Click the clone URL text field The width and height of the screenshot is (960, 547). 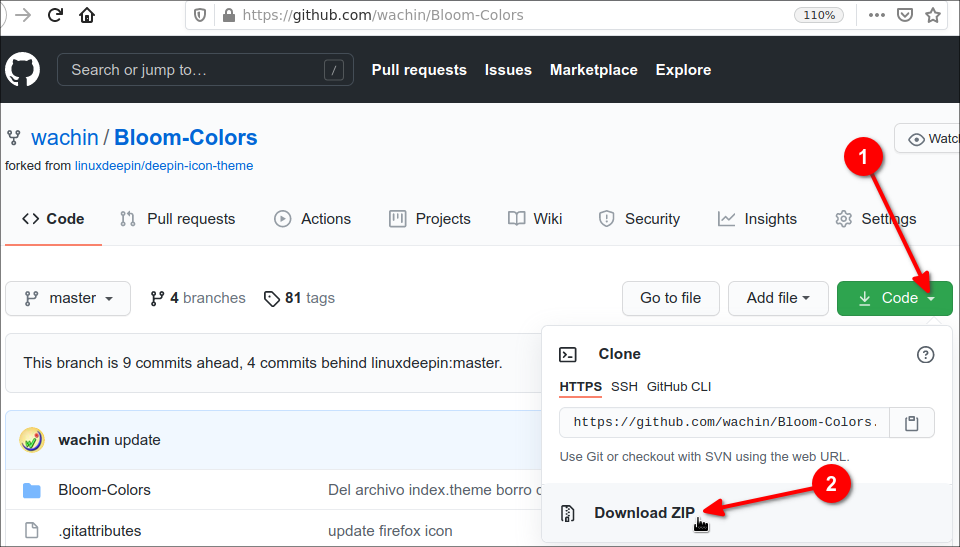(x=724, y=422)
